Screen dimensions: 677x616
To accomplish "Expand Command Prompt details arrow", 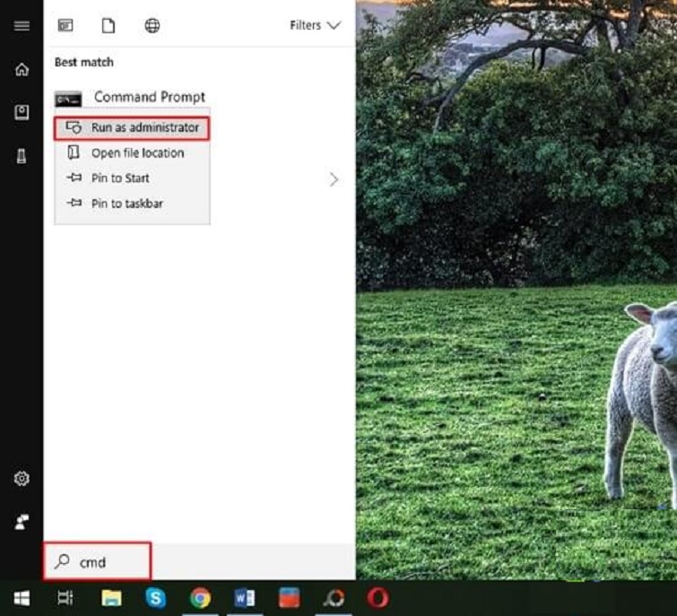I will [x=334, y=179].
